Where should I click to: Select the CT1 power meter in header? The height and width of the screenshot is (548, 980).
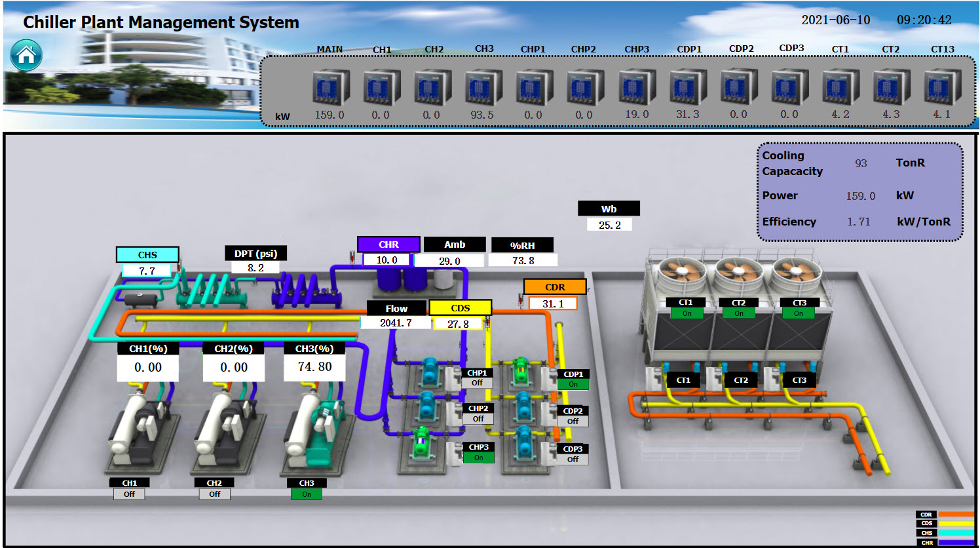coord(840,87)
